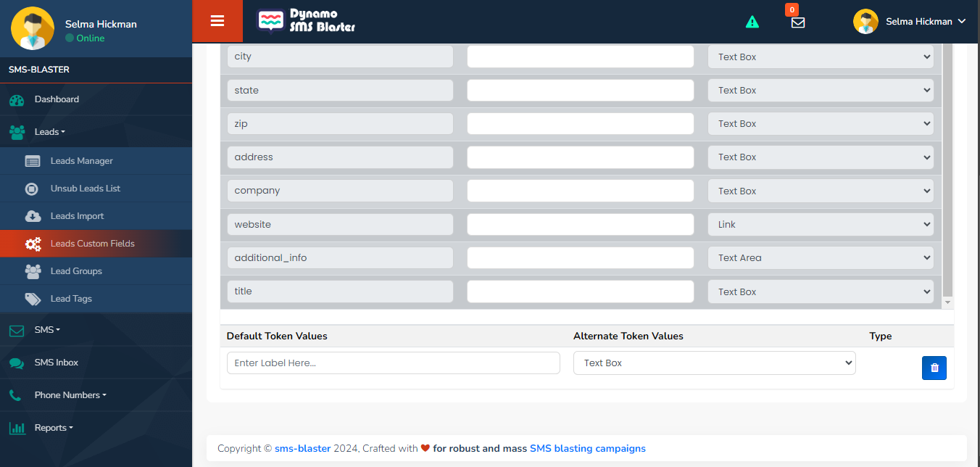Open type dropdown for company field
This screenshot has height=467, width=980.
click(x=821, y=191)
